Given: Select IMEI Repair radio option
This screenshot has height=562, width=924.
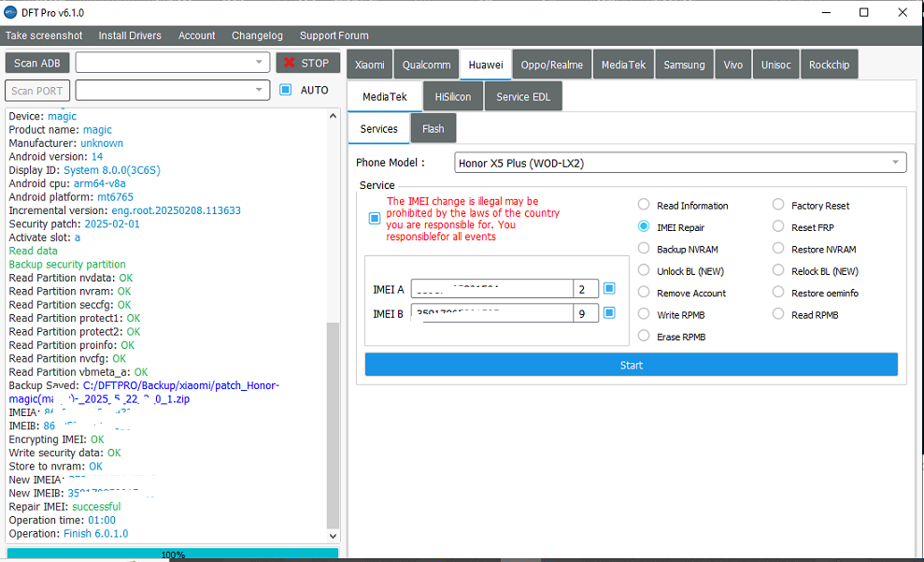Looking at the screenshot, I should (x=644, y=226).
